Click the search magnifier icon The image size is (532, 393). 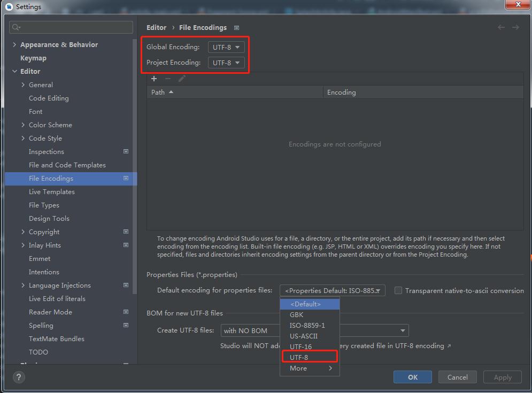(16, 27)
